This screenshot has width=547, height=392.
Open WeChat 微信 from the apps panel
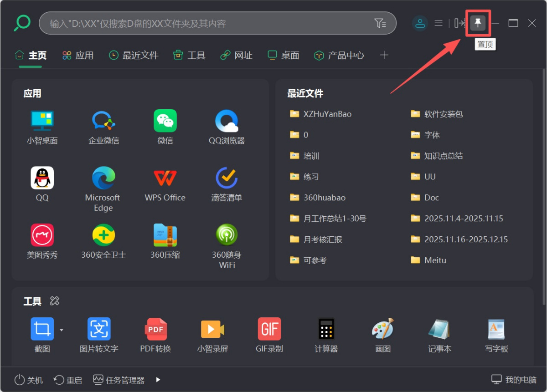click(165, 127)
